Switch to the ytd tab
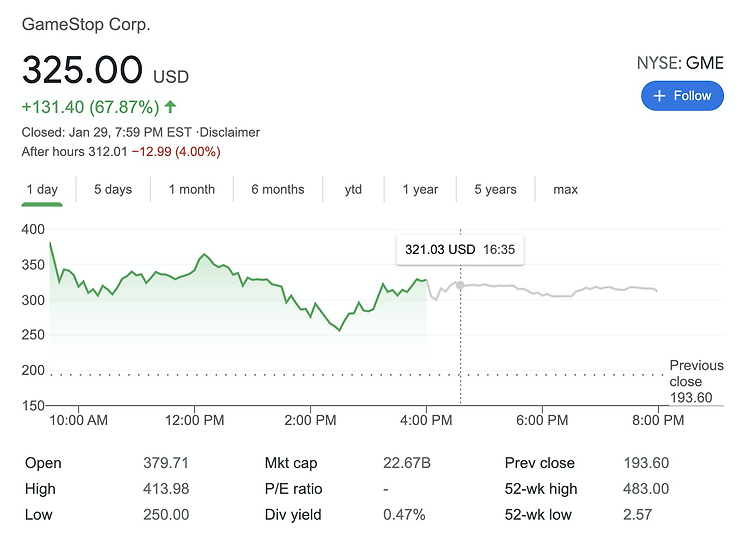The height and width of the screenshot is (538, 750). (x=353, y=189)
